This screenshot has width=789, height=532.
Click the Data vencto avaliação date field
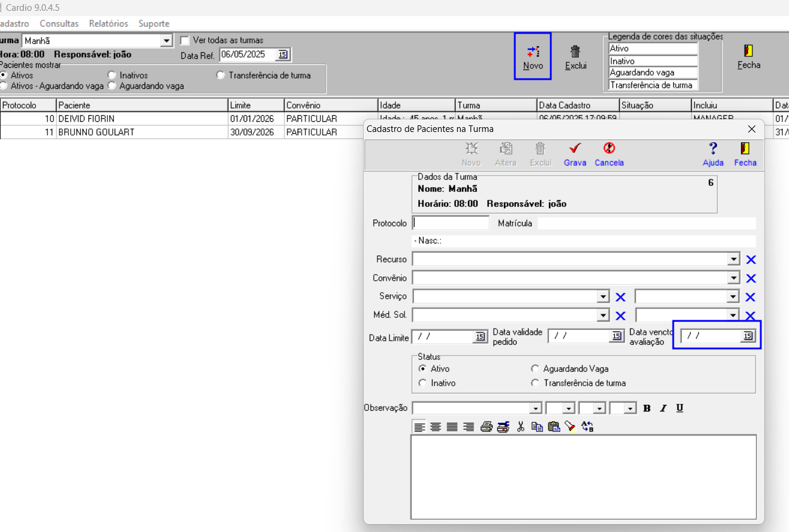711,336
